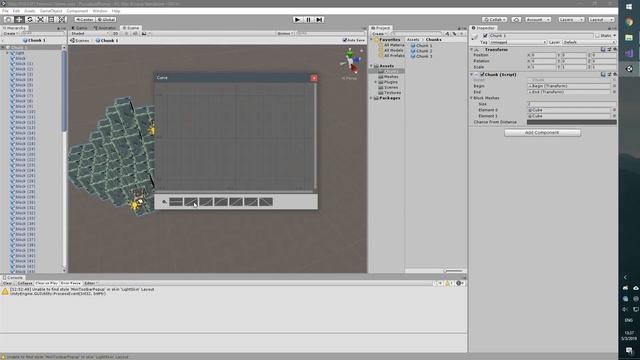This screenshot has height=360, width=640.
Task: Click the scene orientation gizmo
Action: 351,61
